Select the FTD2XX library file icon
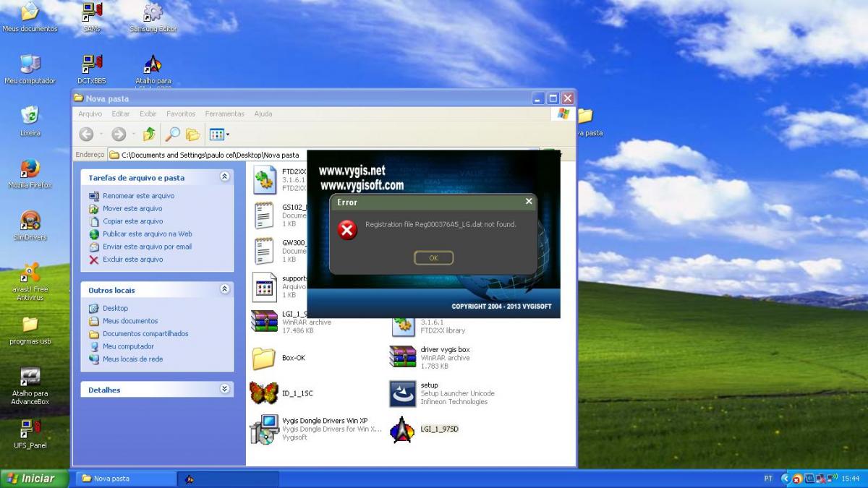Viewport: 868px width, 488px height. (x=263, y=180)
